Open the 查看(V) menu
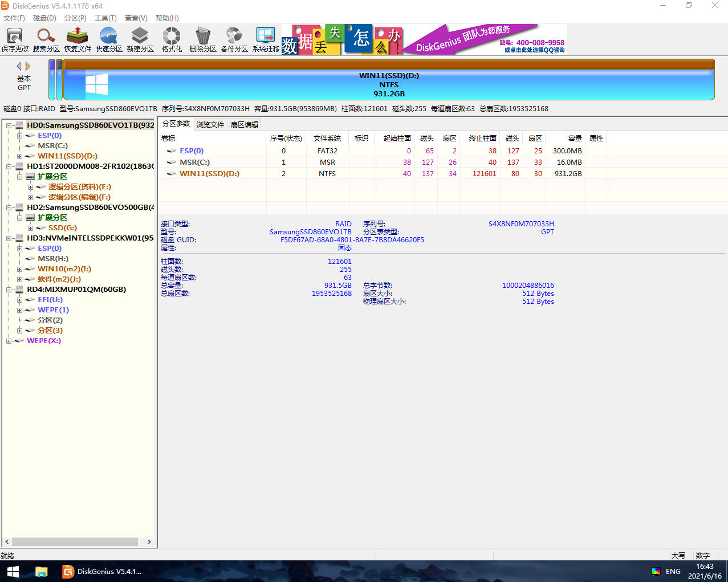This screenshot has height=582, width=728. tap(136, 18)
